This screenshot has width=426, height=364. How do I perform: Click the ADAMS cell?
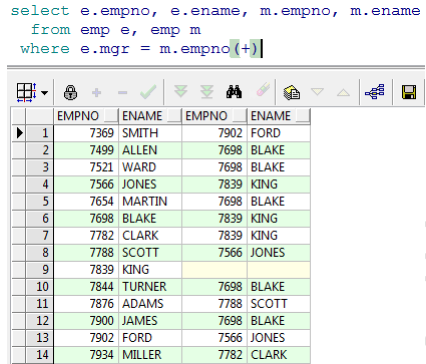click(x=150, y=304)
